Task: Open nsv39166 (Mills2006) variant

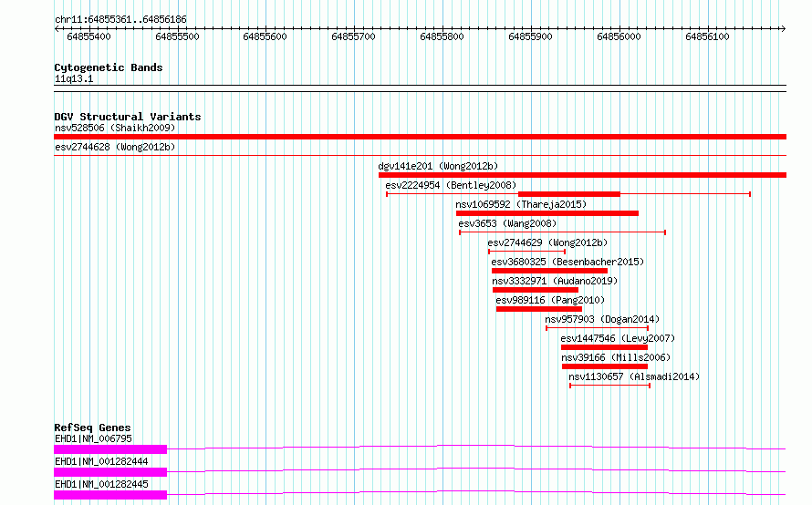Action: coord(616,357)
